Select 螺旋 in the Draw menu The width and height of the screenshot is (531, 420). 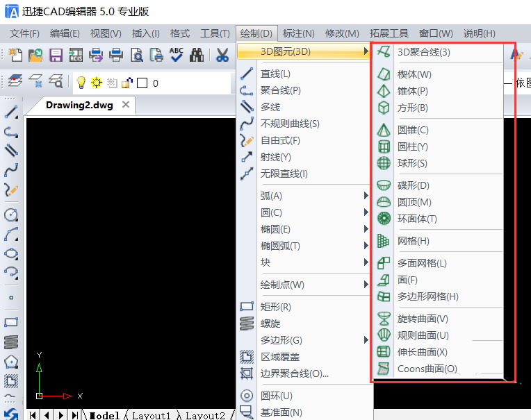coord(304,324)
